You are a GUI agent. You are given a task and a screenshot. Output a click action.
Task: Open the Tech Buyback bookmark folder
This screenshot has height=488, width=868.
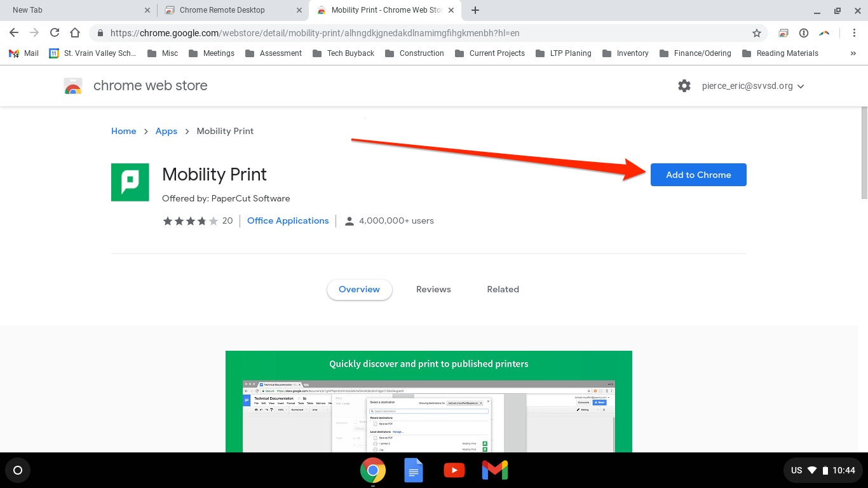tap(344, 53)
